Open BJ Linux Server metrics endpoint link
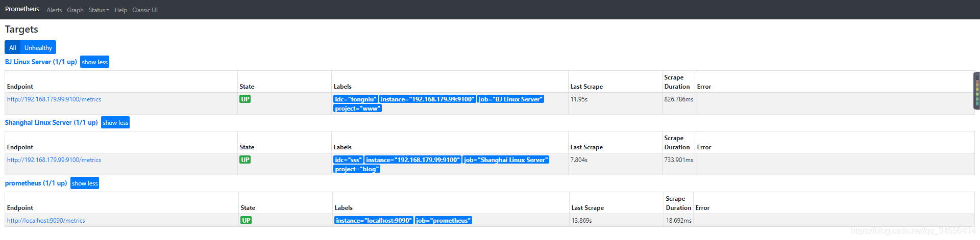Image resolution: width=980 pixels, height=240 pixels. coord(54,99)
